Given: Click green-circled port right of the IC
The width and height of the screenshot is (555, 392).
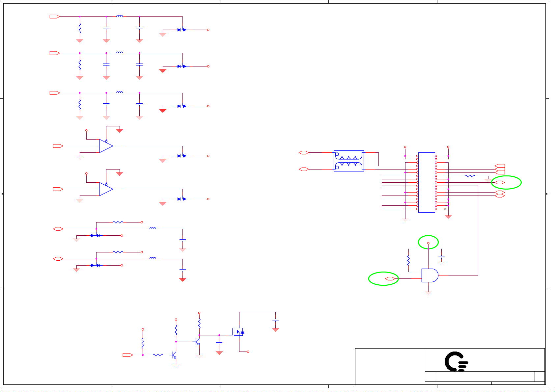Looking at the screenshot, I should pos(500,182).
